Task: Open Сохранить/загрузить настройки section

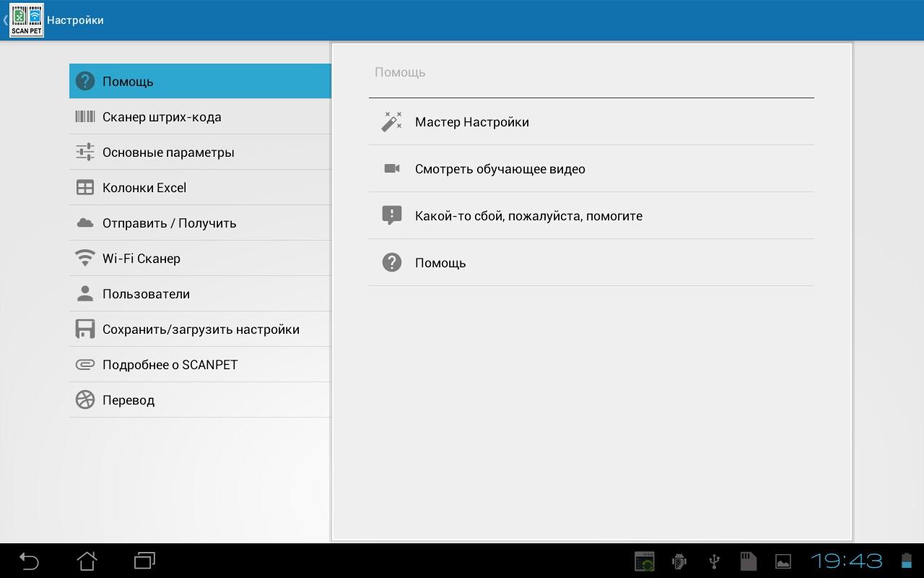Action: point(200,329)
